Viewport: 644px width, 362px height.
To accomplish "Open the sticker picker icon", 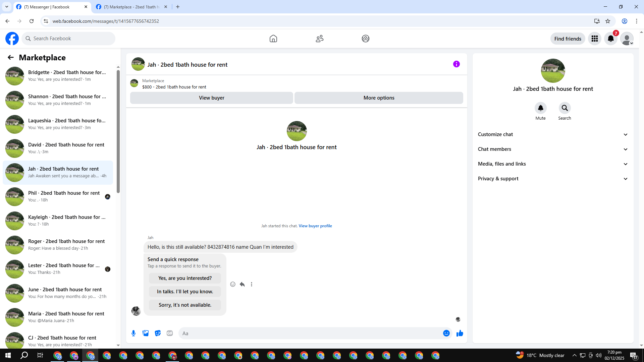I will [x=158, y=333].
